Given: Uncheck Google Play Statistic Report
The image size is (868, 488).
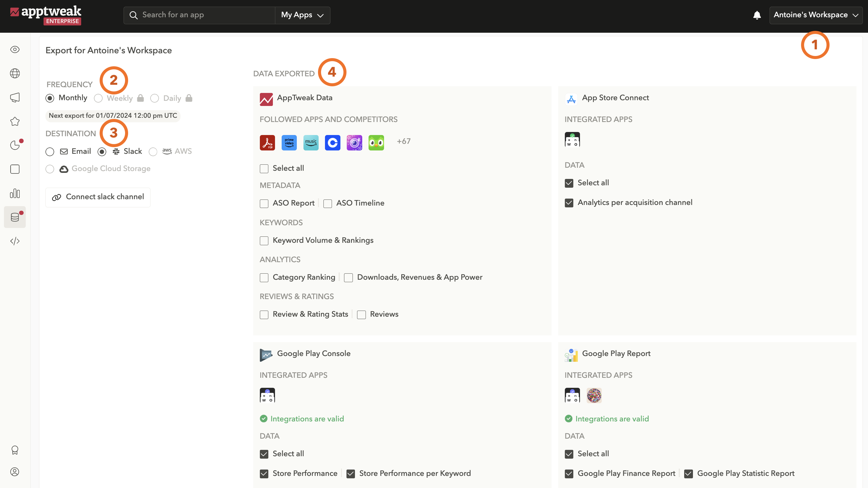Looking at the screenshot, I should coord(689,474).
